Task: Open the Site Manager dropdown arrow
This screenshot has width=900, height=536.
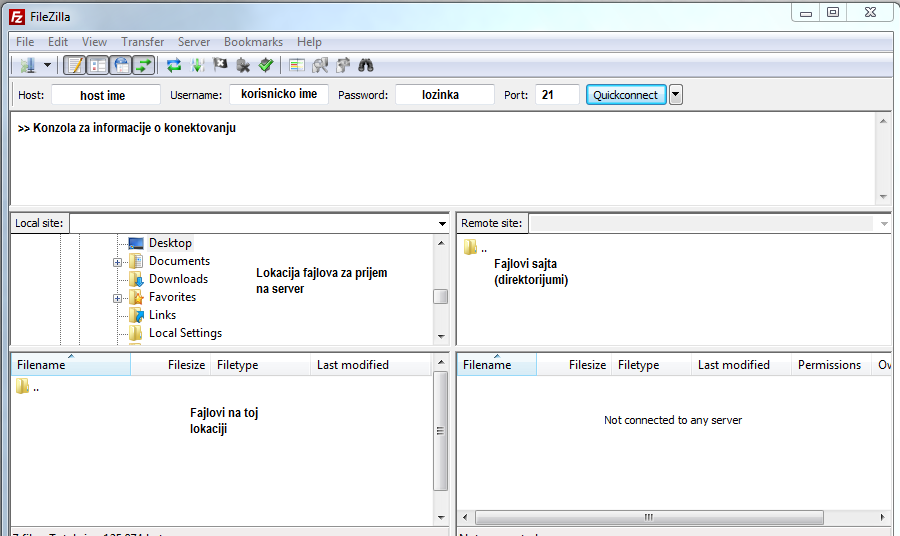Action: tap(48, 65)
